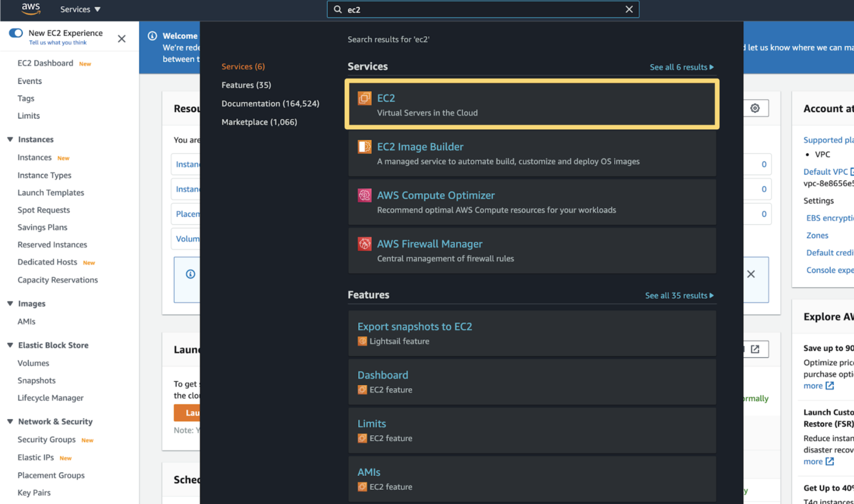The height and width of the screenshot is (504, 854).
Task: Collapse the Elastic Block Store section
Action: [x=10, y=345]
